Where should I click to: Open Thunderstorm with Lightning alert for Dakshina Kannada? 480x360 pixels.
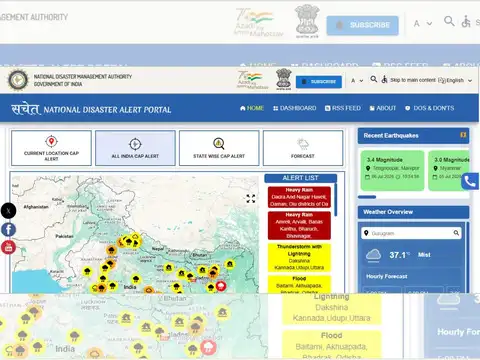(x=299, y=257)
